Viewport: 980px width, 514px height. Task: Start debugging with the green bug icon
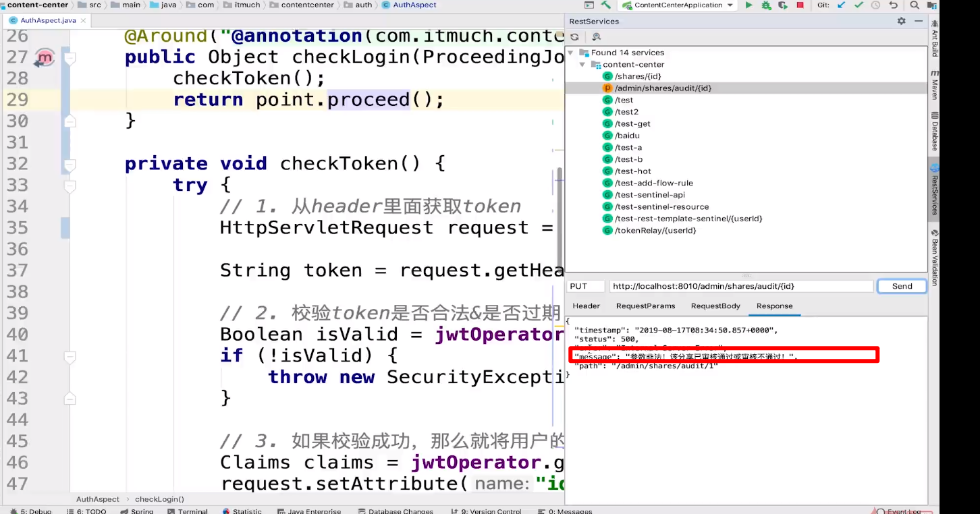click(x=765, y=5)
